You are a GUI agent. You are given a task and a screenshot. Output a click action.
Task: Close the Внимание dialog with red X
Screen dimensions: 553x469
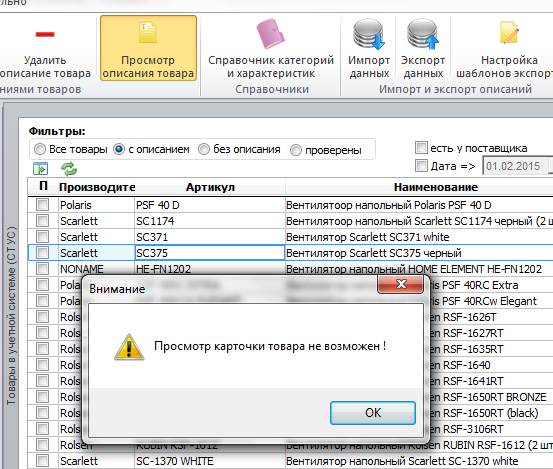(400, 284)
